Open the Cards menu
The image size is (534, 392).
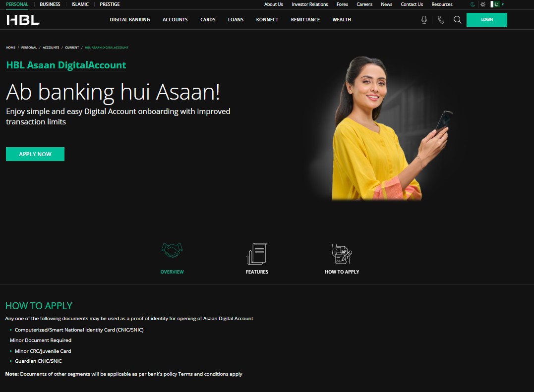[208, 20]
